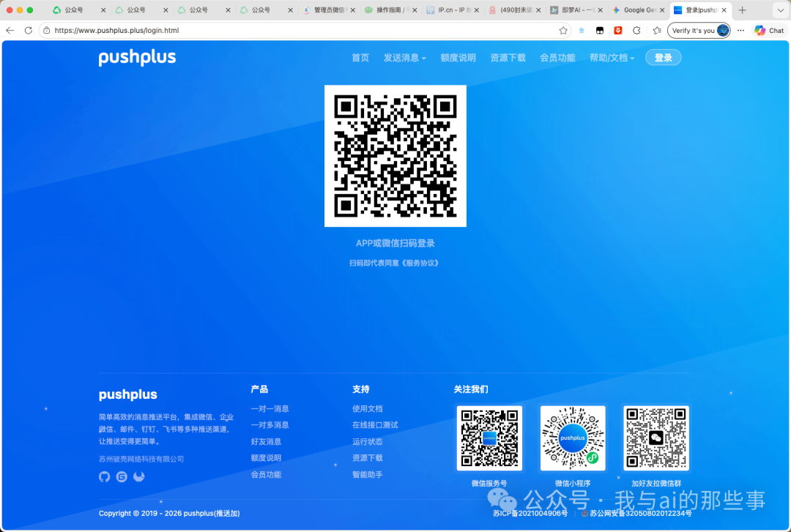Close the IP.cn tab
Viewport: 791px width, 532px height.
[x=477, y=10]
